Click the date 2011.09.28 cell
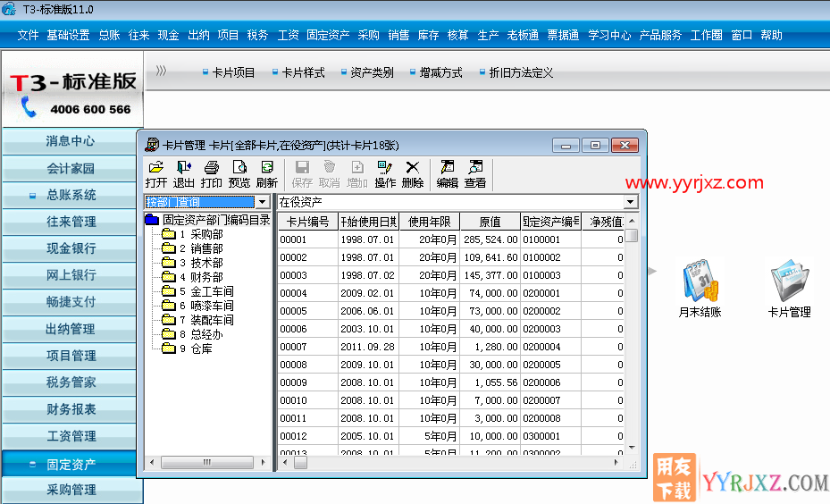 click(368, 347)
